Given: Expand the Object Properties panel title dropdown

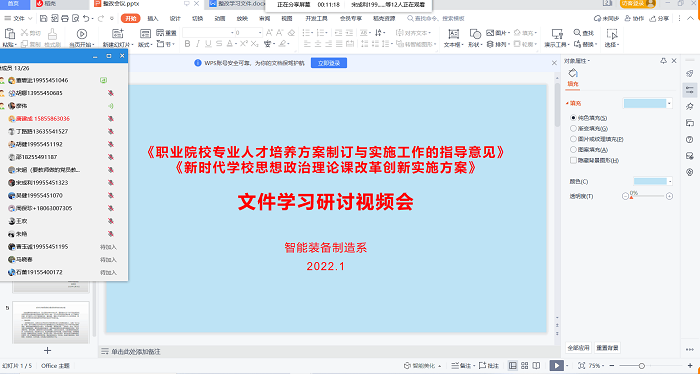Looking at the screenshot, I should coord(577,61).
